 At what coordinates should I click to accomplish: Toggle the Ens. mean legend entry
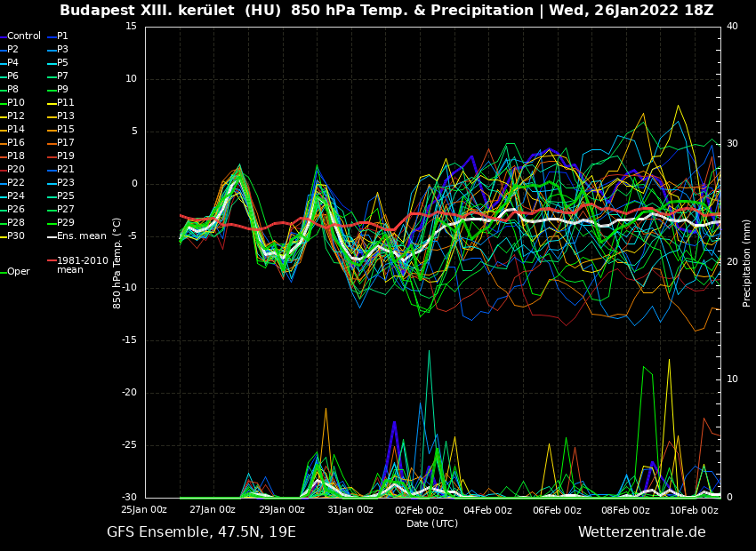(81, 236)
